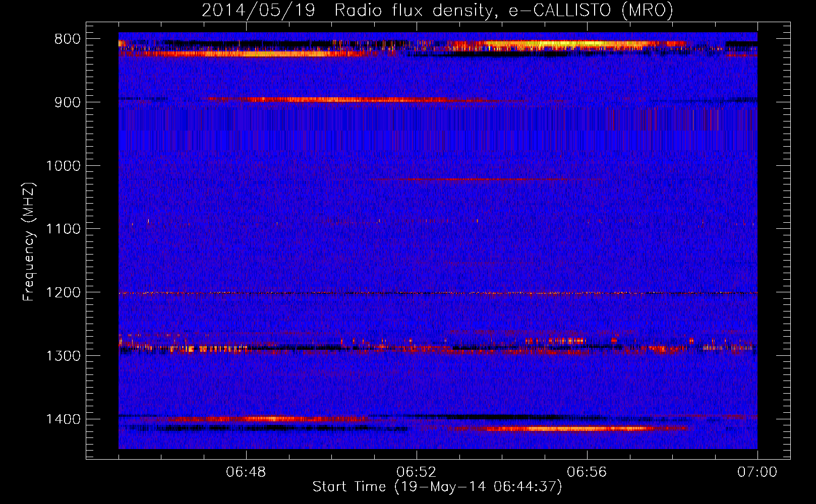Select the 1400 frequency axis label

[64, 419]
